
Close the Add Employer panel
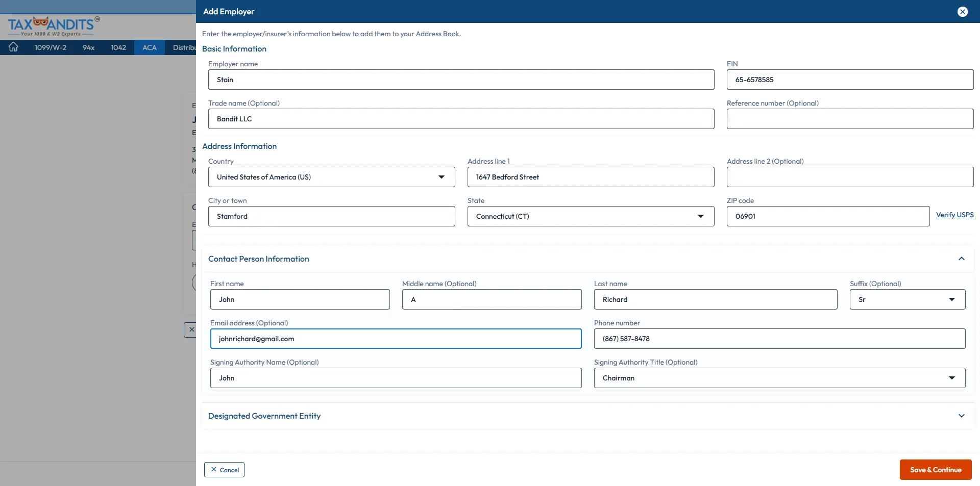coord(963,11)
